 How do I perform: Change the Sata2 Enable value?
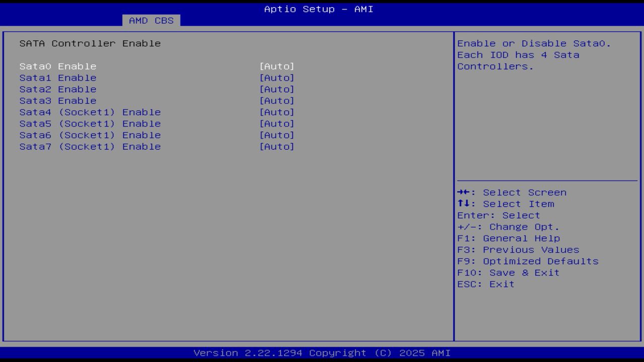click(x=58, y=89)
